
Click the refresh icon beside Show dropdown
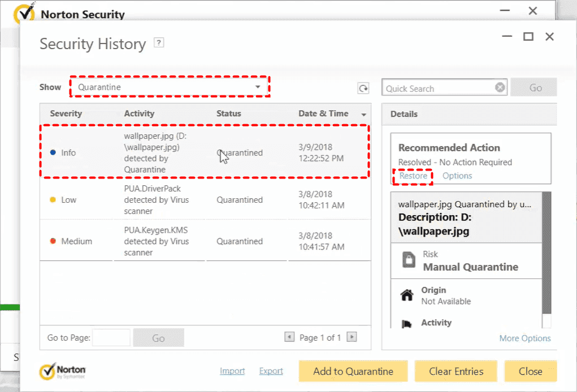pos(363,88)
